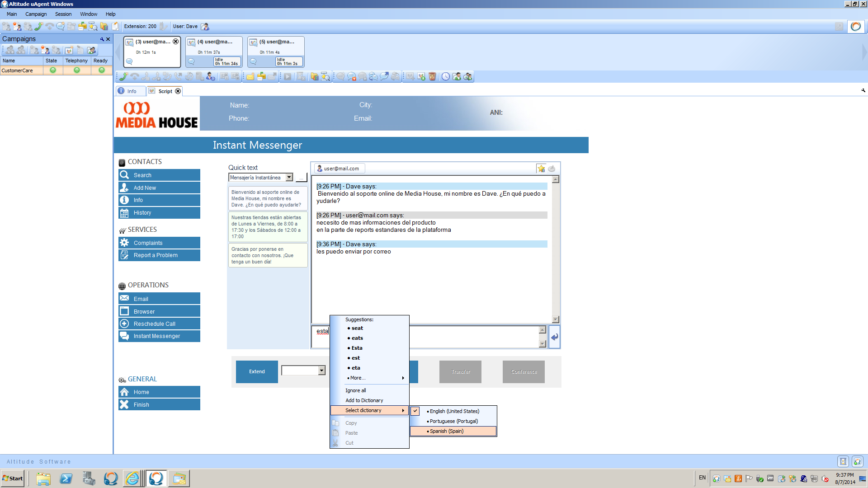Select Add to Dictionary option
Screen dimensions: 868x488
[x=363, y=400]
